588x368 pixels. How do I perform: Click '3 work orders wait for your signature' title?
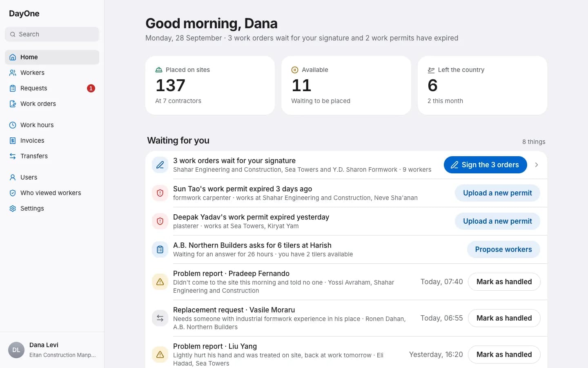(x=234, y=161)
